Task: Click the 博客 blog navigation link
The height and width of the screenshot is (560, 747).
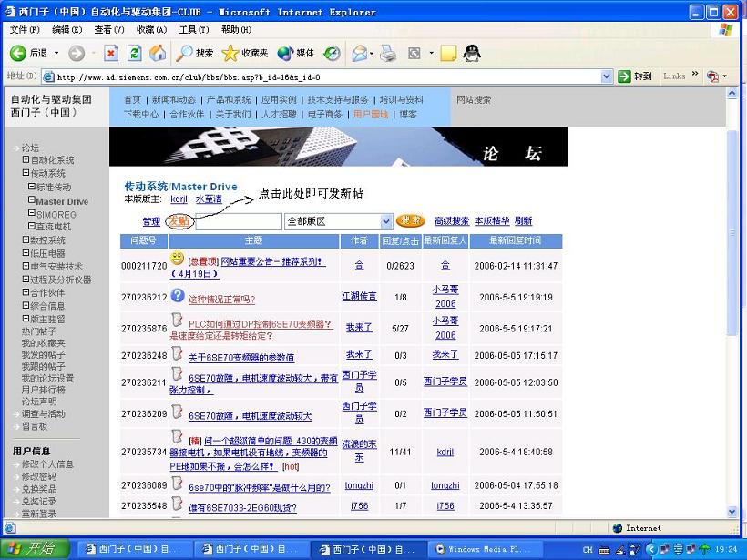Action: pos(408,115)
